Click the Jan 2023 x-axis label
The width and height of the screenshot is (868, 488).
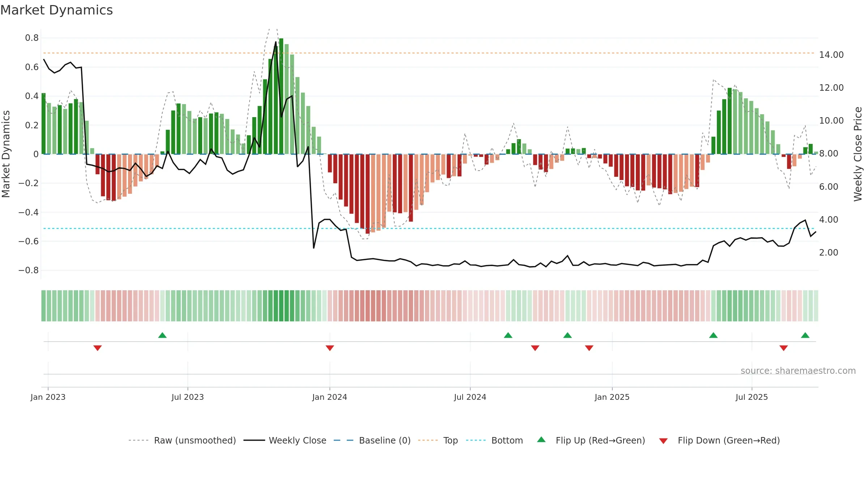(48, 397)
